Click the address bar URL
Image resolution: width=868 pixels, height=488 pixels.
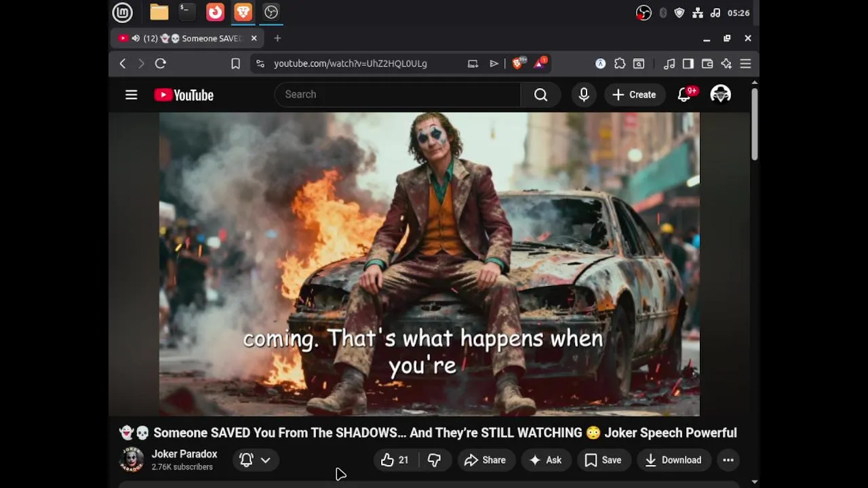pos(351,64)
